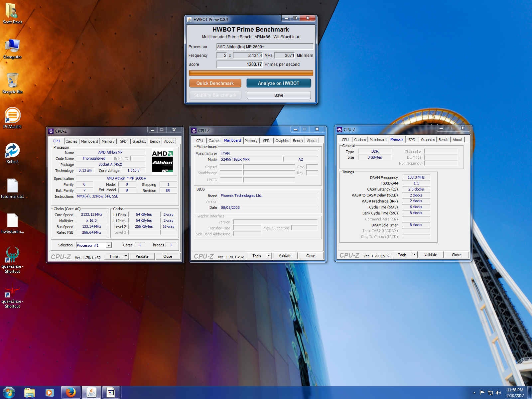Click Tools button in left CPU-Z window
The height and width of the screenshot is (399, 532).
114,256
